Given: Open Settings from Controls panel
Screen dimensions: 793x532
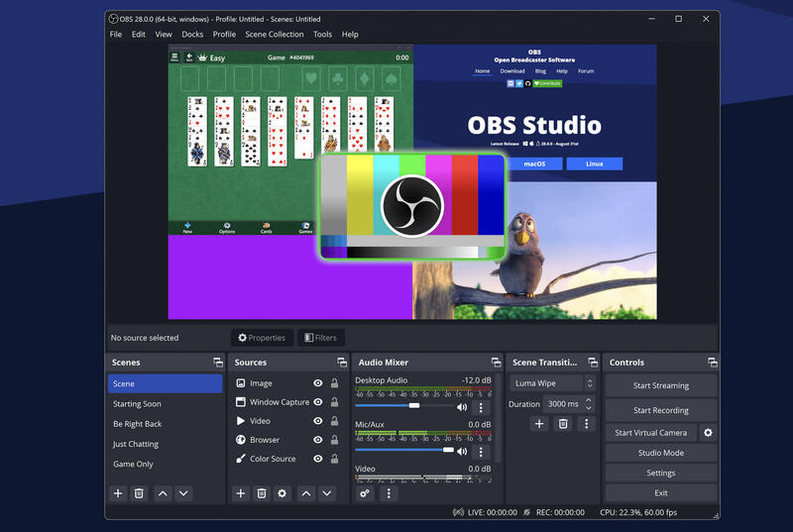Looking at the screenshot, I should coord(660,473).
